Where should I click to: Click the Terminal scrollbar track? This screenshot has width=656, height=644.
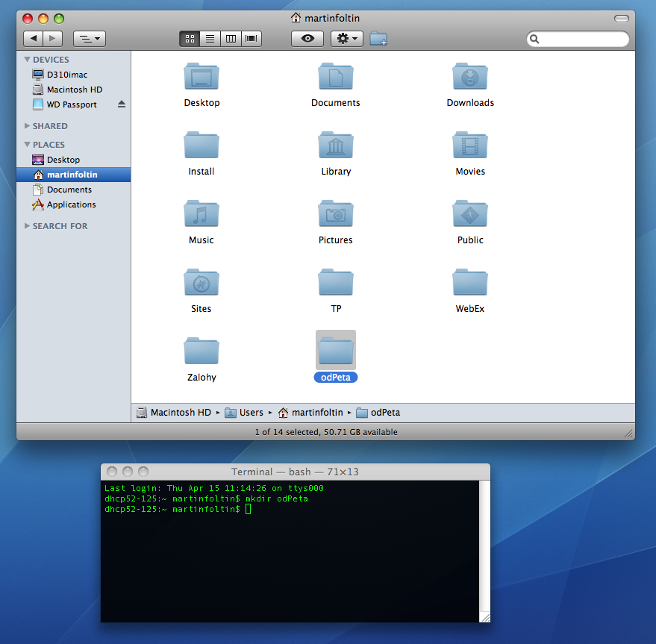coord(484,546)
